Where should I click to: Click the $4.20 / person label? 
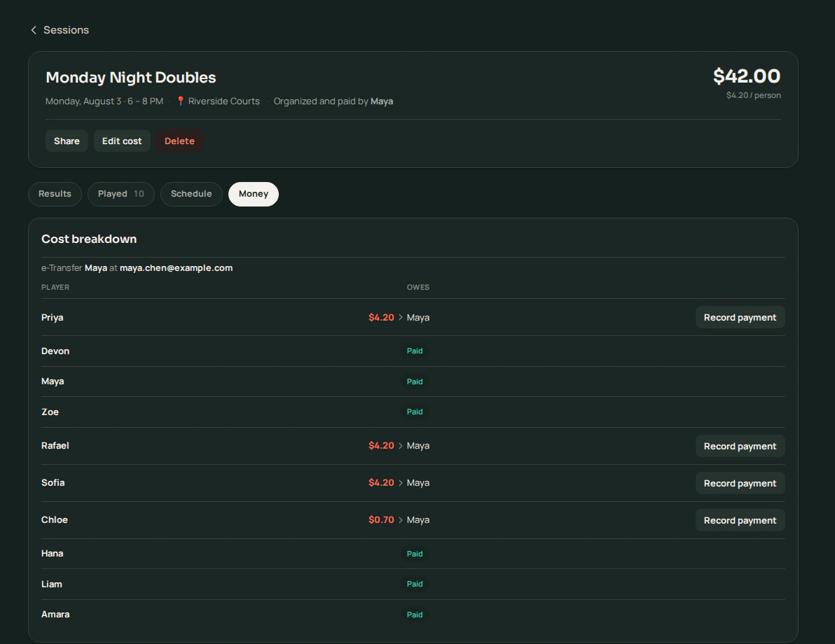click(x=754, y=95)
